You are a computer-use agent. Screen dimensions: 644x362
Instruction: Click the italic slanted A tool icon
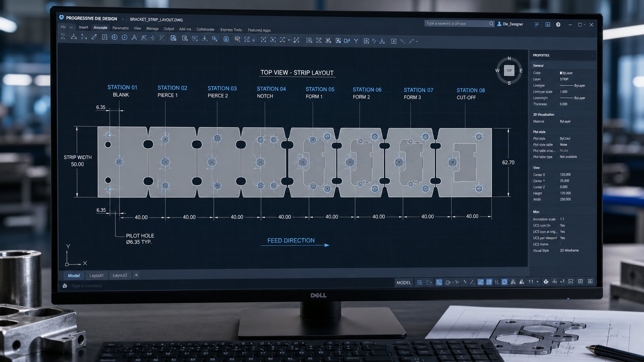point(144,38)
